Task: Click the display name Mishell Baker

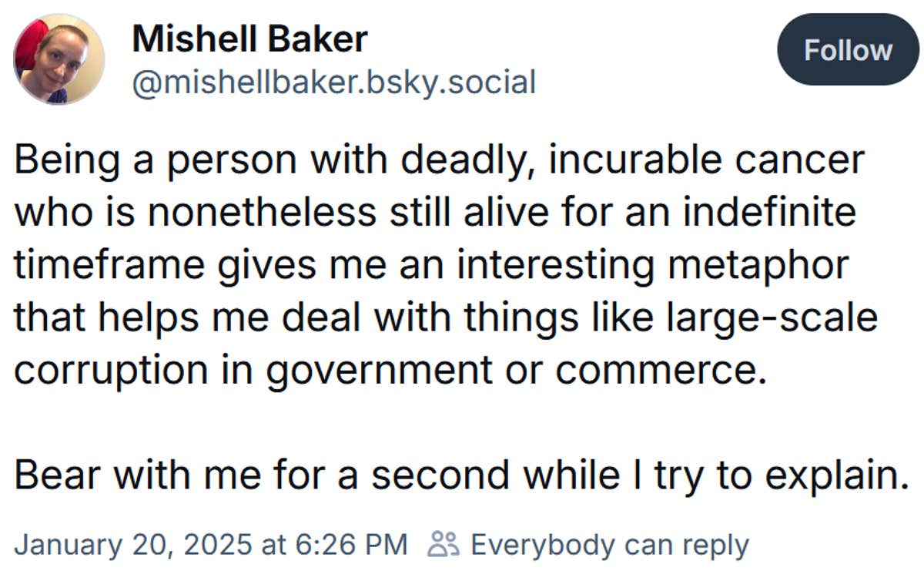Action: [x=249, y=37]
